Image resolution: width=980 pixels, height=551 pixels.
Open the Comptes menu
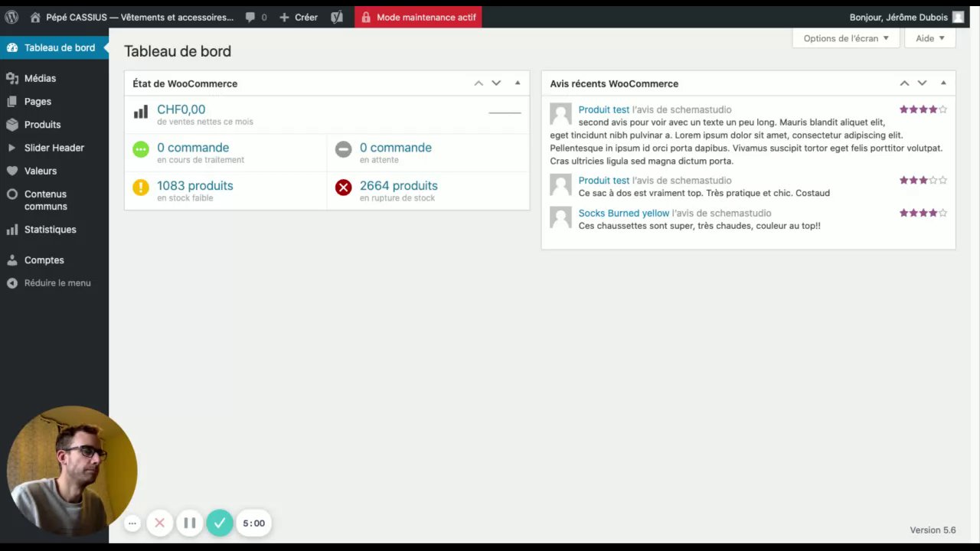click(54, 260)
